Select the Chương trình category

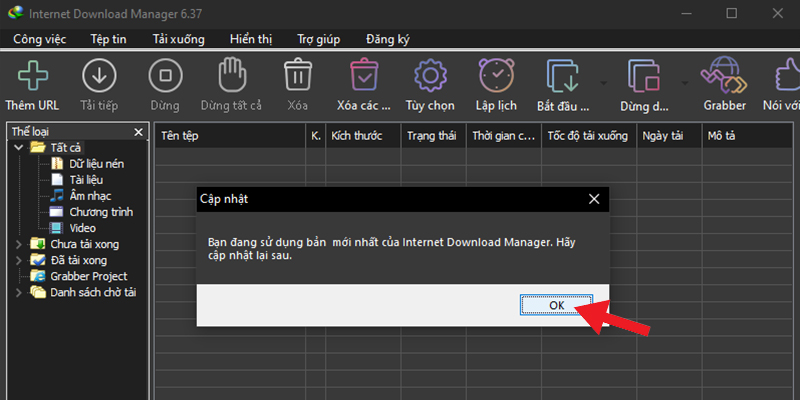click(x=101, y=212)
